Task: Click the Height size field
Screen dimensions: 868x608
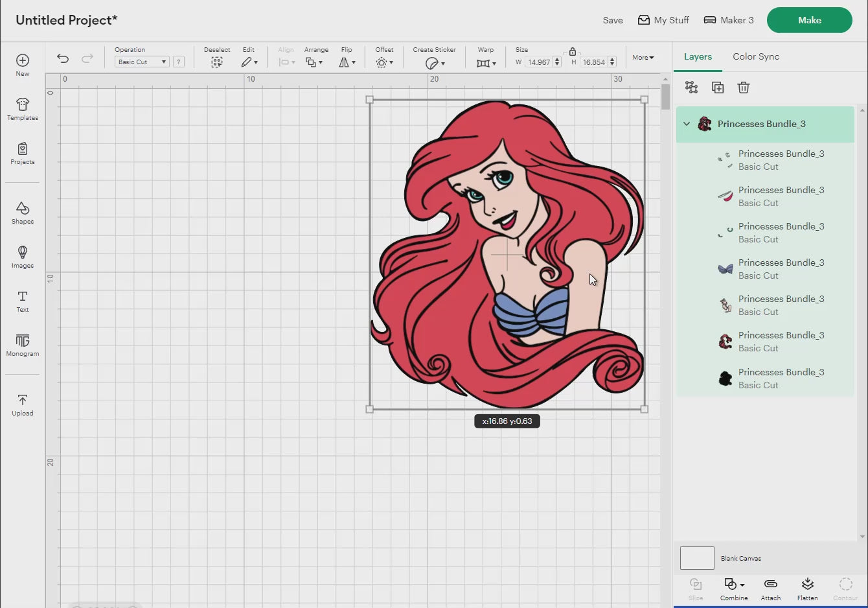Action: (593, 62)
